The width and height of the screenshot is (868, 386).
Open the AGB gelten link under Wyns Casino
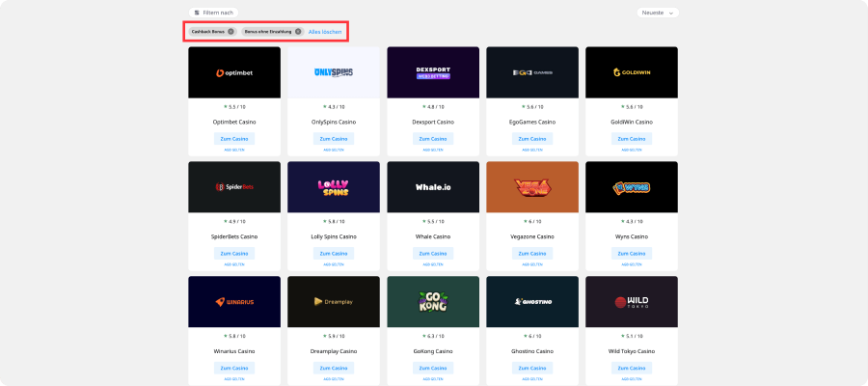point(631,263)
